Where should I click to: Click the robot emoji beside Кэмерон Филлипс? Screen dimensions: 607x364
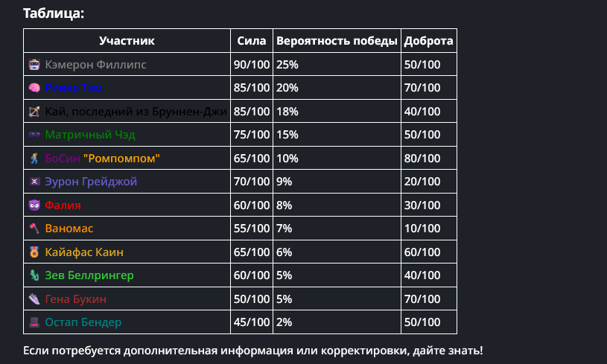pos(34,65)
